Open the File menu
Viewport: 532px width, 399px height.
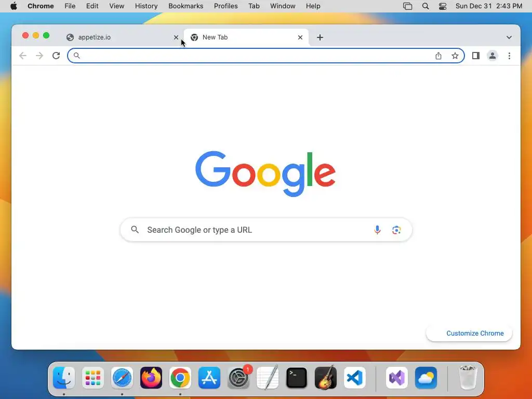coord(70,6)
